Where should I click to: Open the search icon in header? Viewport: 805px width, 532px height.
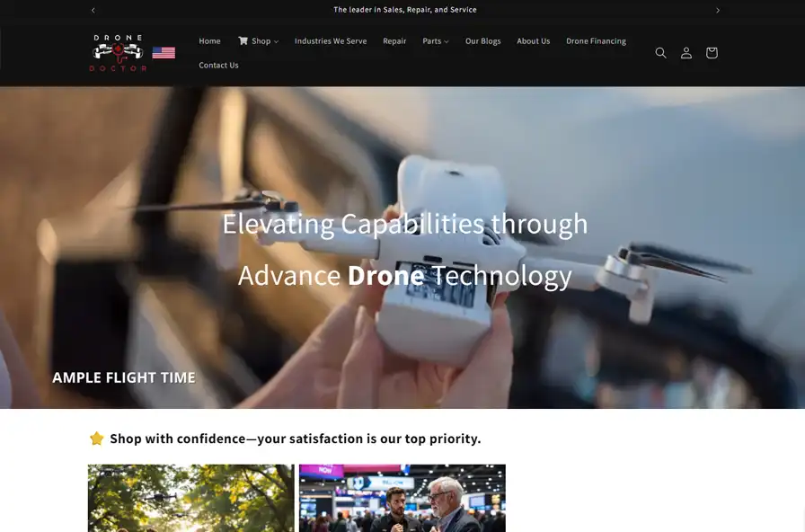pyautogui.click(x=660, y=53)
